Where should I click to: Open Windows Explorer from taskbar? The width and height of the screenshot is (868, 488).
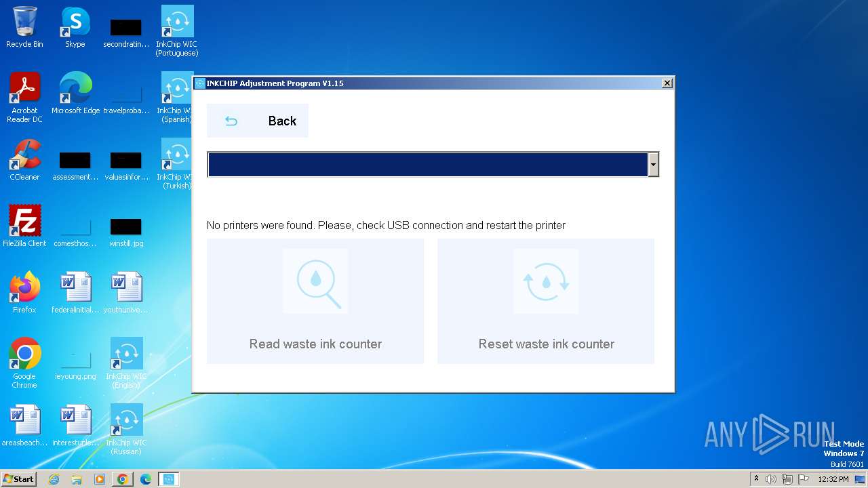click(77, 479)
